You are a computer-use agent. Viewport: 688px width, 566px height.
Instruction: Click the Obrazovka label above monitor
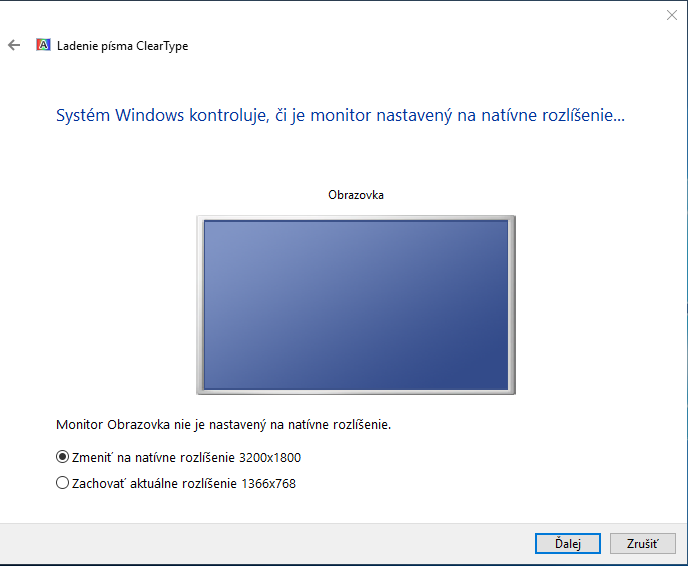pos(356,195)
